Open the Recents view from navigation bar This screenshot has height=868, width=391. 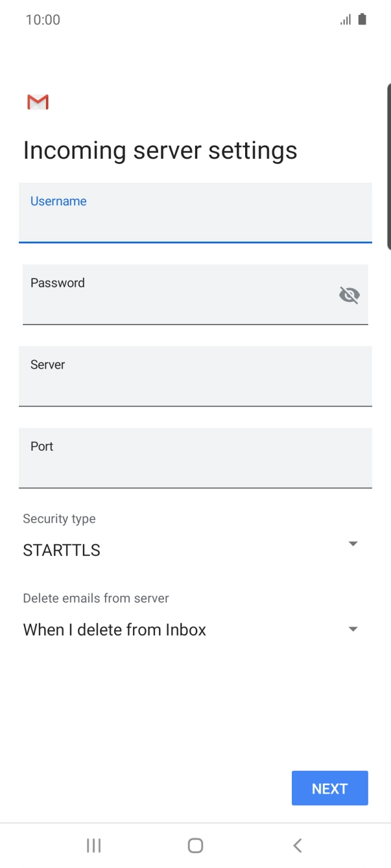click(x=93, y=845)
